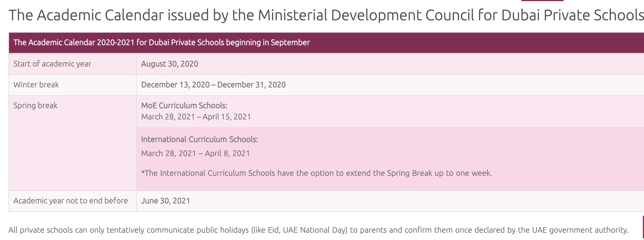Click the maroon vertical bar at the bottom right
The width and height of the screenshot is (644, 240).
coord(643,228)
